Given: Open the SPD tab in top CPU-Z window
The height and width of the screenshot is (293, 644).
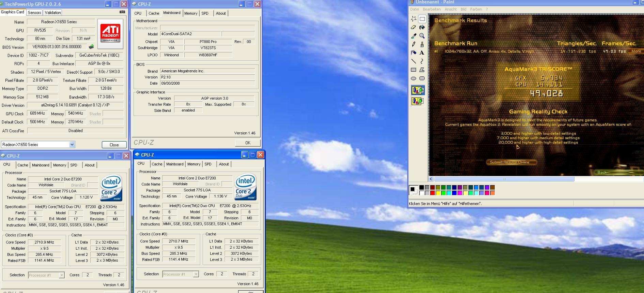Looking at the screenshot, I should coord(205,13).
